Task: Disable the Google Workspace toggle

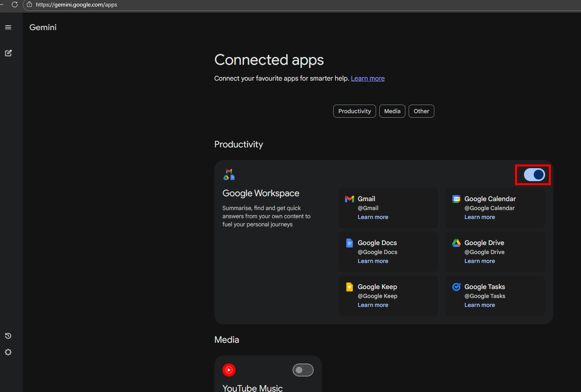Action: [x=534, y=175]
